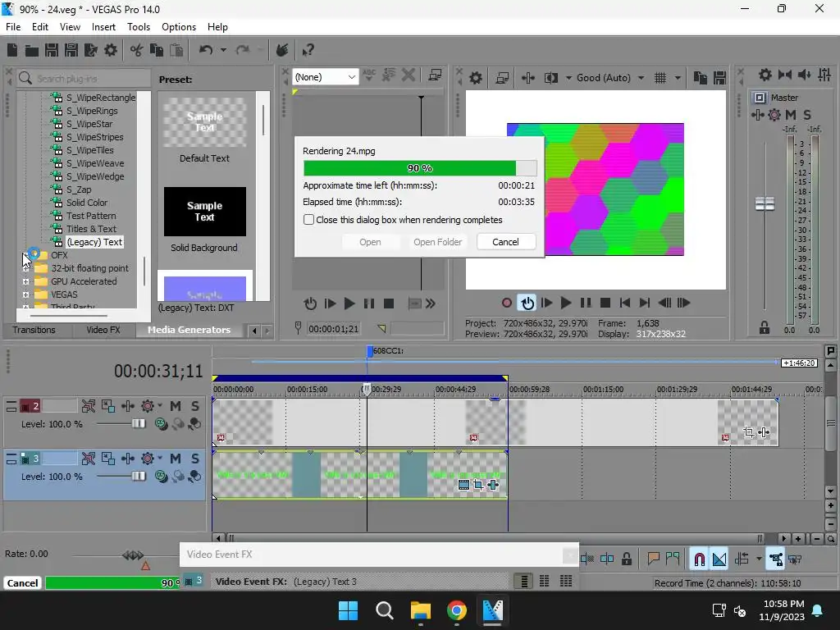Open File Explorer from the taskbar
Viewport: 840px width, 630px height.
[421, 610]
